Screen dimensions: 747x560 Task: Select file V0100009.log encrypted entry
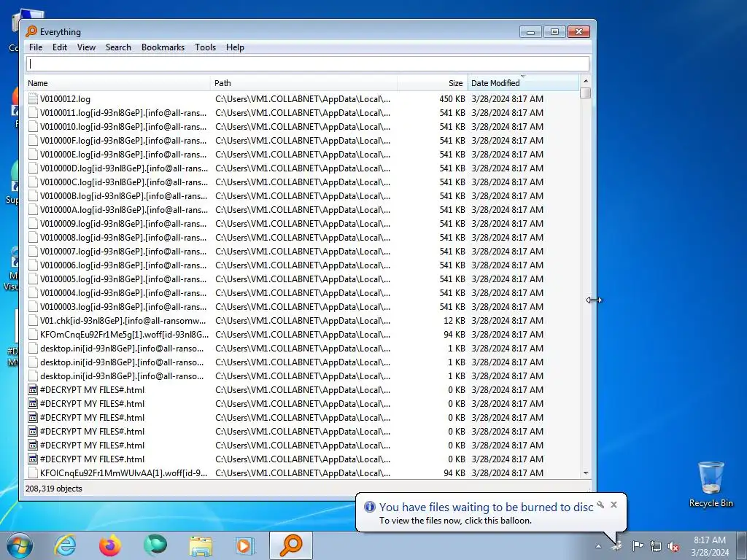(x=123, y=223)
